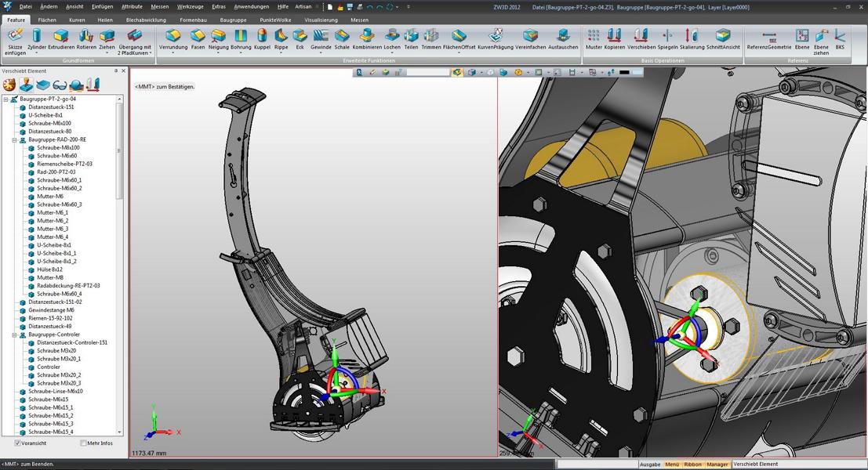This screenshot has width=868, height=470.
Task: Open the KurvenPrägung tool
Action: point(496,39)
